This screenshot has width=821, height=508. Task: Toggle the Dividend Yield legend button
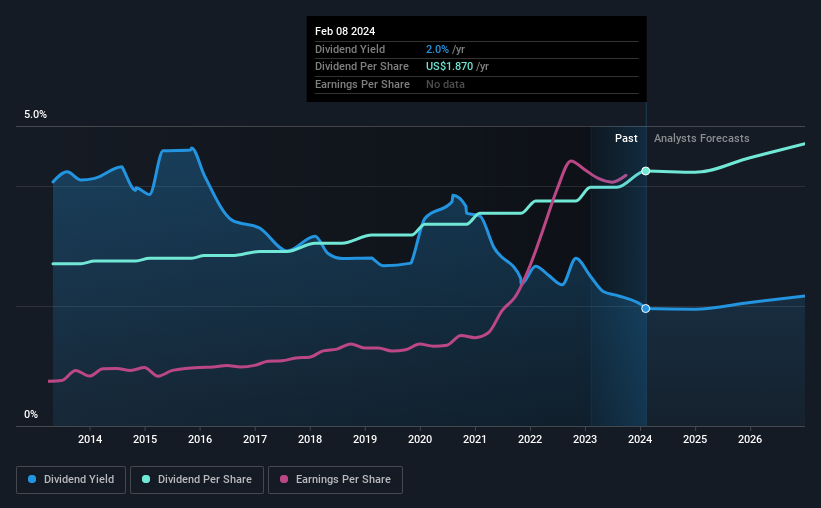(x=71, y=480)
